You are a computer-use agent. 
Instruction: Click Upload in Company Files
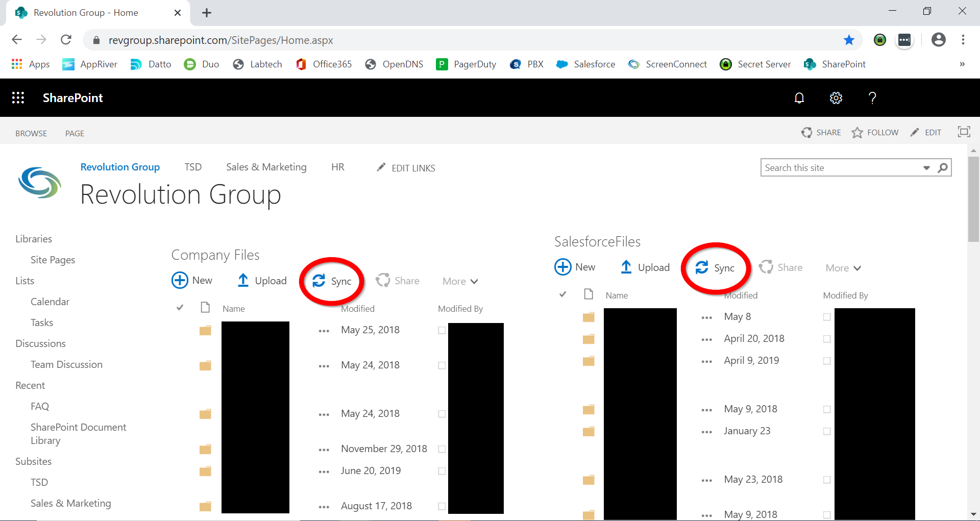point(262,281)
